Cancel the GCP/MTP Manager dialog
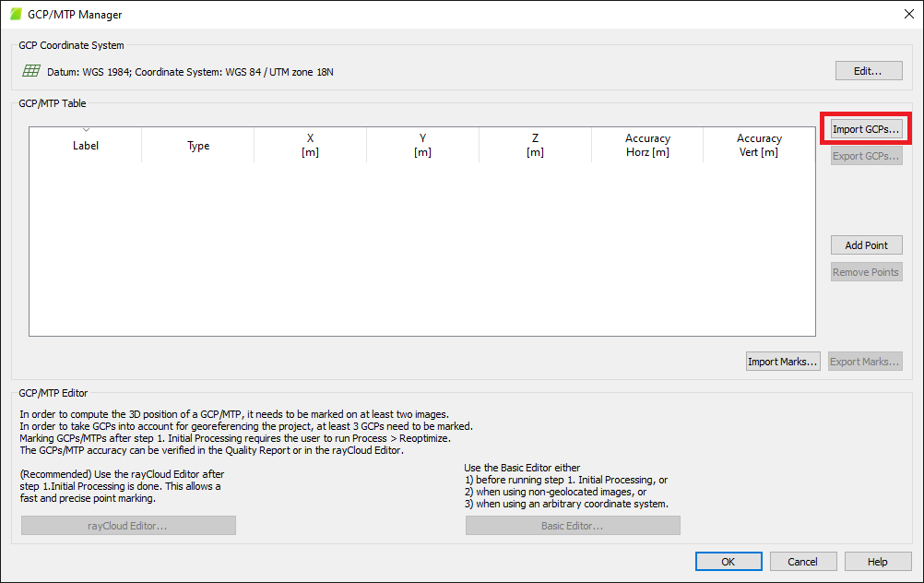Viewport: 924px width, 583px height. pos(802,562)
